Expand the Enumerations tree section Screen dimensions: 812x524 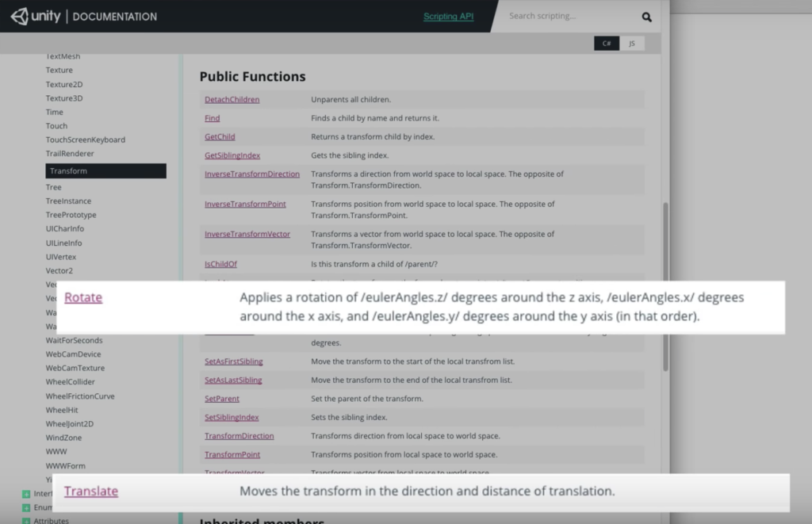coord(26,508)
